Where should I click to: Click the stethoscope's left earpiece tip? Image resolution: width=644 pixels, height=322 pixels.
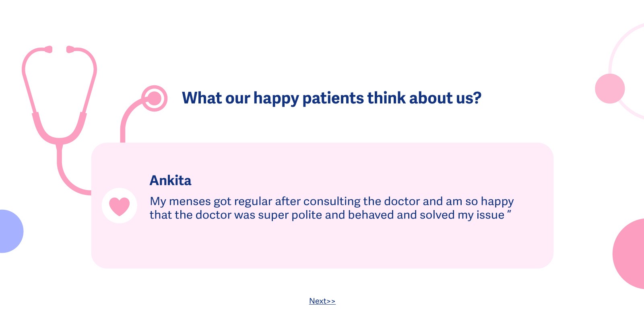pyautogui.click(x=48, y=50)
